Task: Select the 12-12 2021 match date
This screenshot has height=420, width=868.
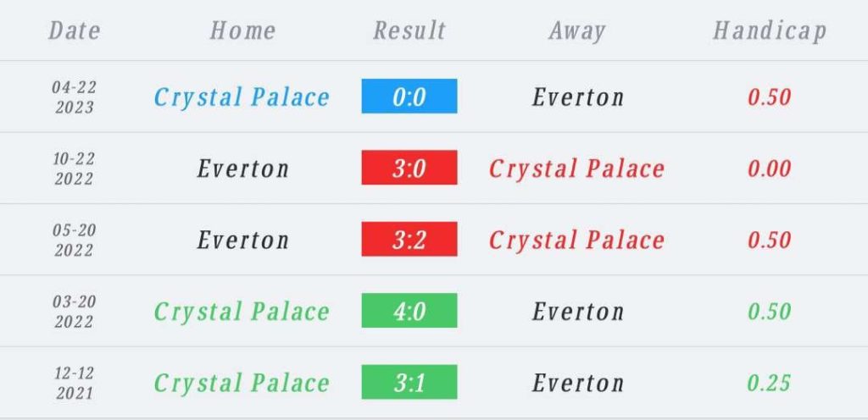Action: tap(75, 383)
